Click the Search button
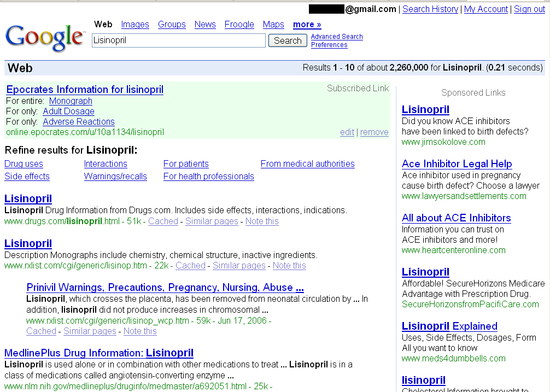 tap(288, 40)
